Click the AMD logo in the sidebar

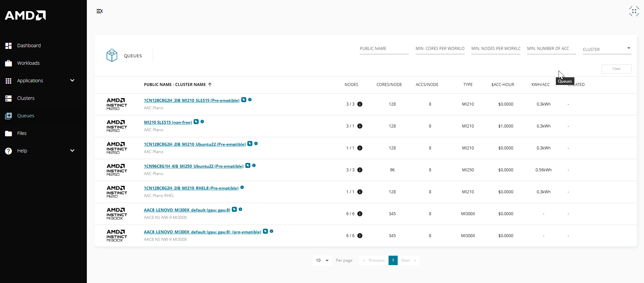click(x=25, y=15)
